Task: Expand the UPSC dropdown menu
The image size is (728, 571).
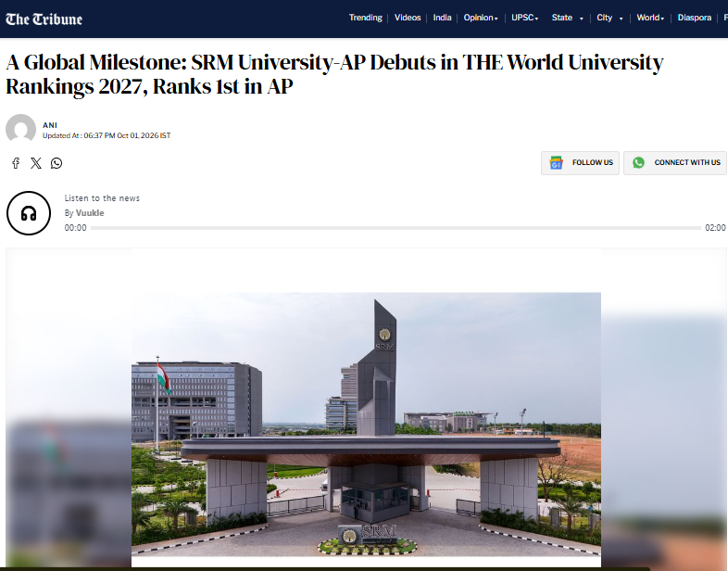Action: (524, 18)
